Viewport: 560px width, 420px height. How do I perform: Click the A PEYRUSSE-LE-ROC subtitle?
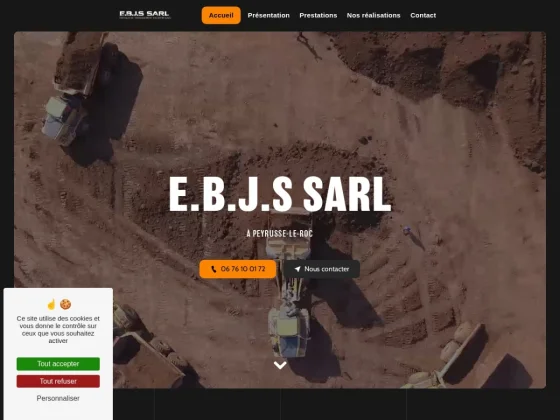(280, 234)
